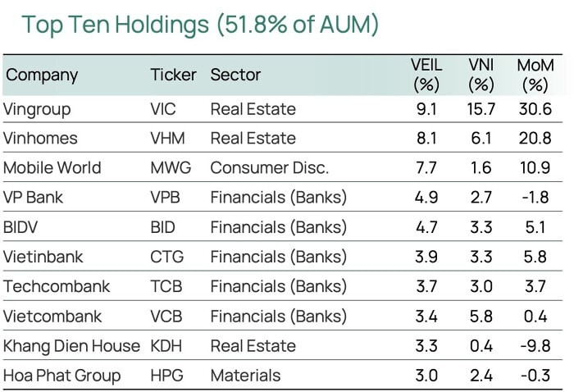Click the TCB ticker cell
Screen dimensions: 574x392
(167, 287)
